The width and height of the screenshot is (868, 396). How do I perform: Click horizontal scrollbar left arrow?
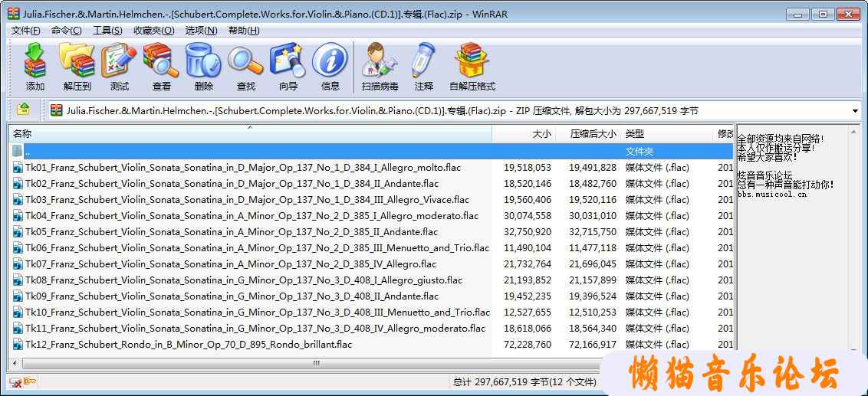15,363
